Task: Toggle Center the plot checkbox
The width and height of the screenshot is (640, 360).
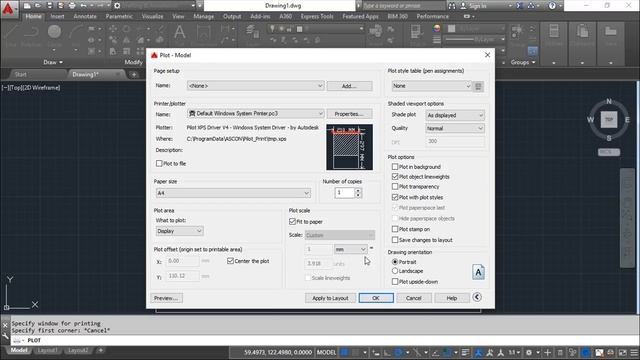Action: point(230,261)
